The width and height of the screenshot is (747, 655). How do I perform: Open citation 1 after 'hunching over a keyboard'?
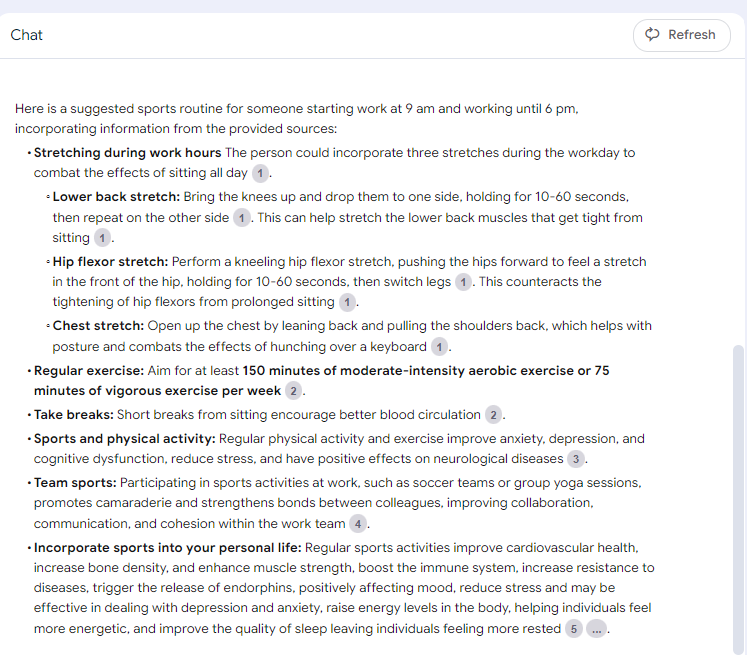(439, 347)
